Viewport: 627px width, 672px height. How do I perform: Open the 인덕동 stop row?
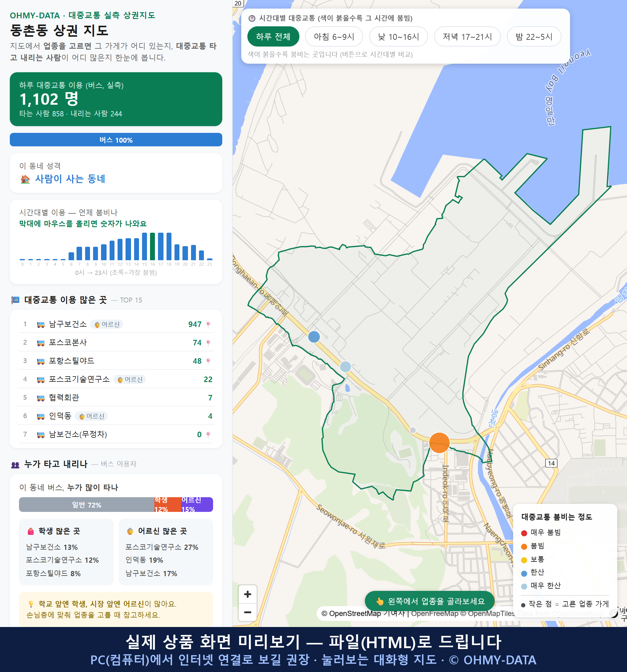pyautogui.click(x=116, y=416)
